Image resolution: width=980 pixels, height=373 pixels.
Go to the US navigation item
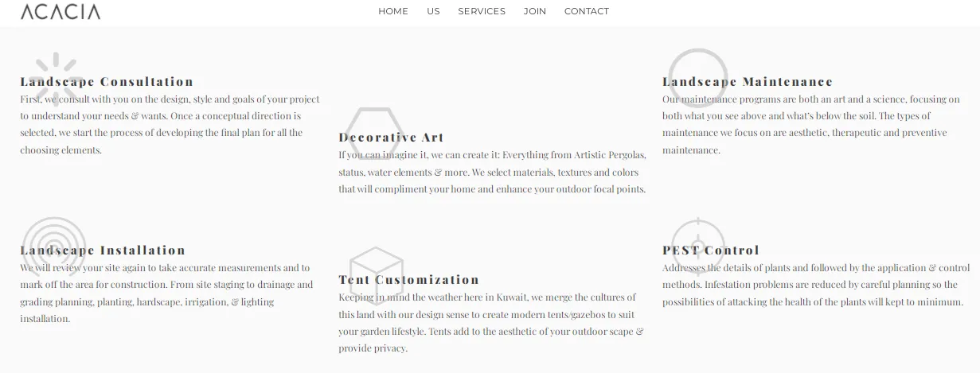(433, 11)
